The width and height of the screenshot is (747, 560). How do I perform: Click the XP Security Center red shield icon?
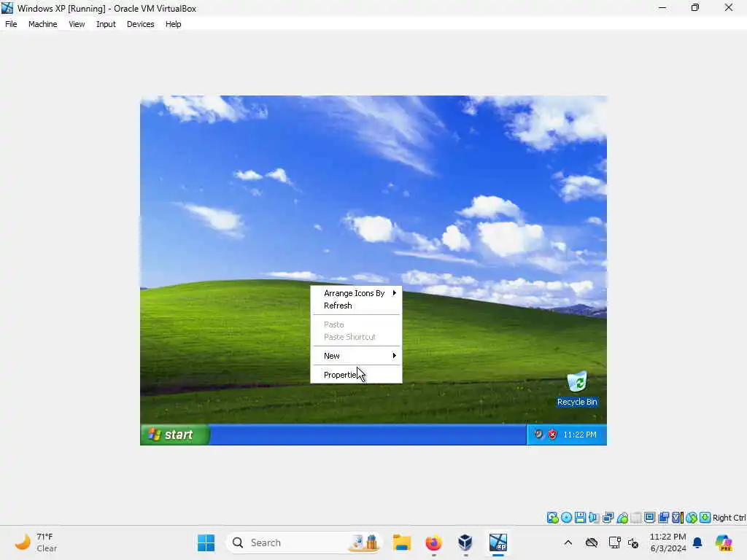[x=552, y=435]
